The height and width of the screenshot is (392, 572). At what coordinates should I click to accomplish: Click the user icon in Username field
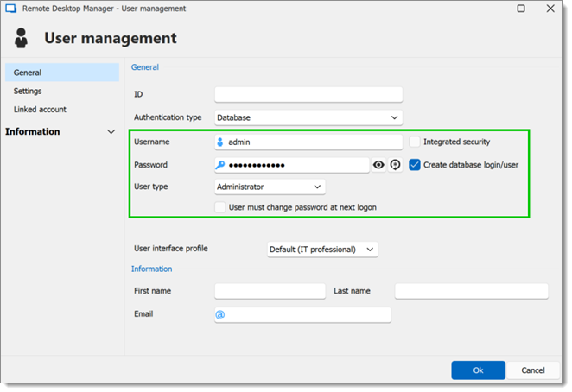(x=220, y=142)
